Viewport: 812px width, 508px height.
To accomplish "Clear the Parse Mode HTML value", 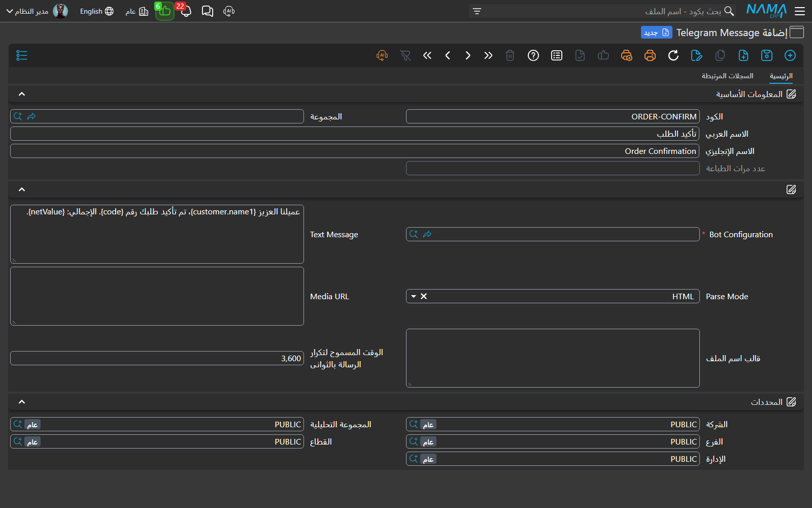I will click(424, 296).
